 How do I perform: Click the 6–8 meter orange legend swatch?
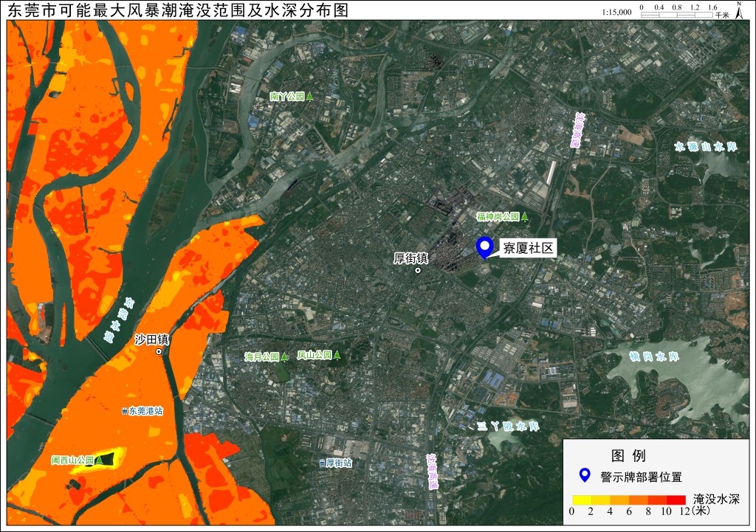coord(639,500)
